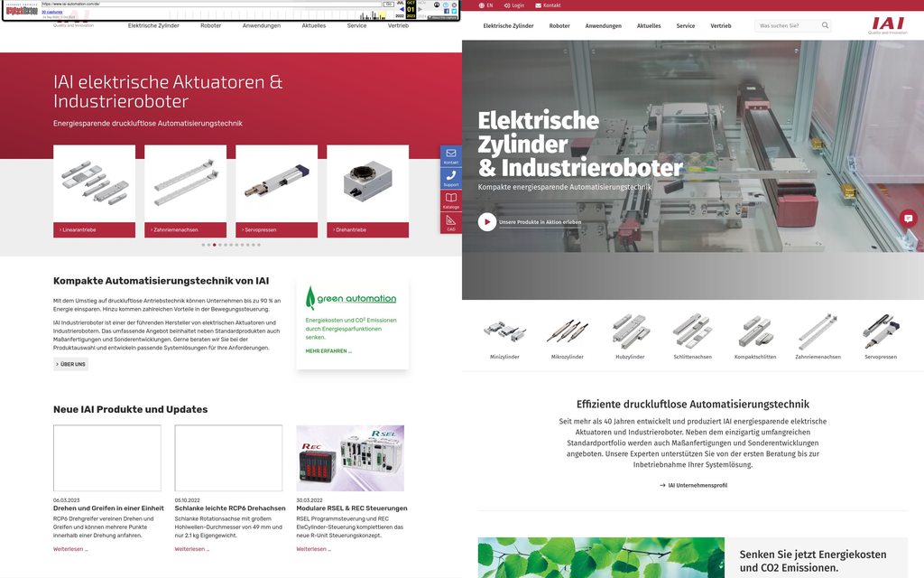This screenshot has height=578, width=924.
Task: Open the Support phone sidebar icon
Action: [x=450, y=175]
